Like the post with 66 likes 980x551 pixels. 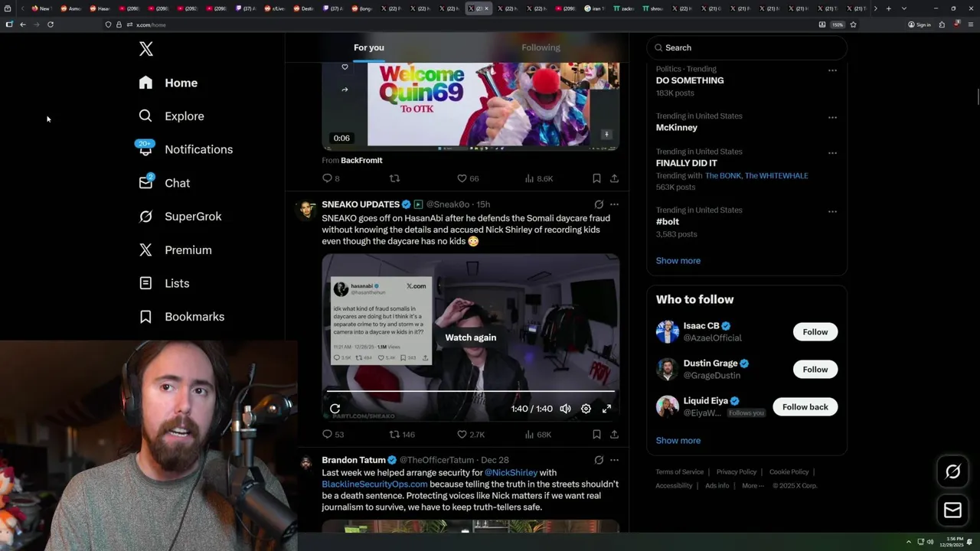[x=468, y=178]
